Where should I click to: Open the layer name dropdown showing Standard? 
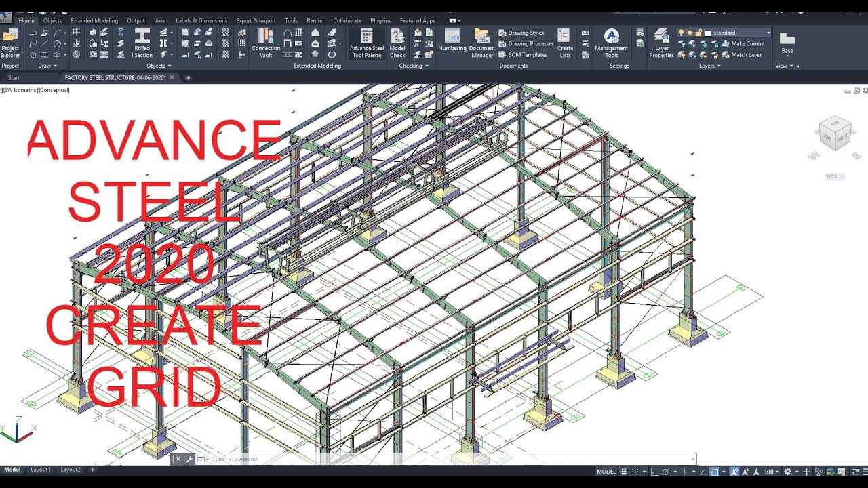pyautogui.click(x=738, y=33)
